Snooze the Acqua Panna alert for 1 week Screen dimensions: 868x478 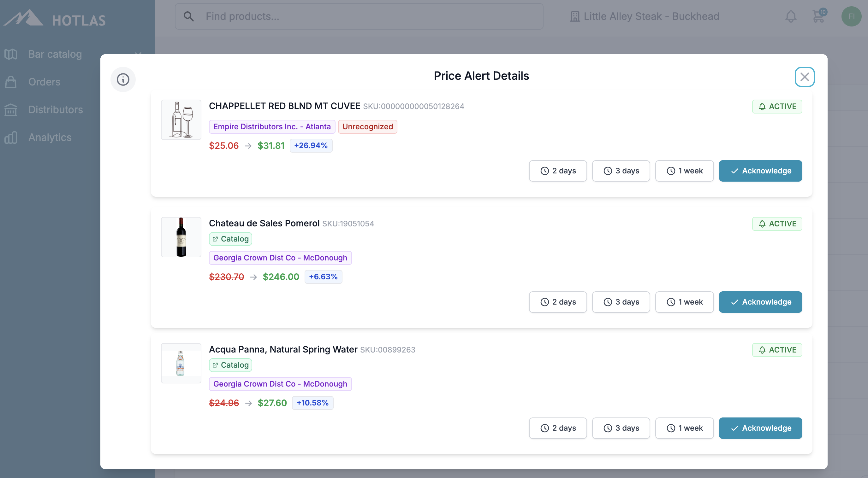684,428
